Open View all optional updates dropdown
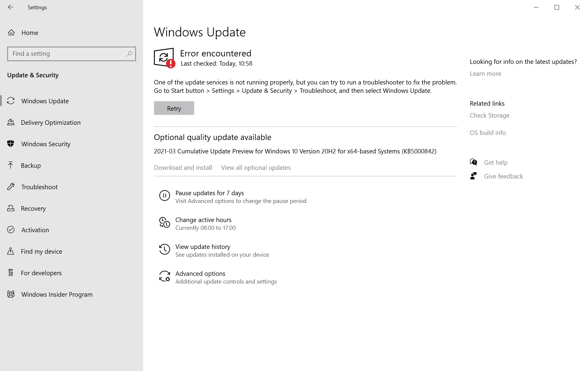 click(255, 167)
